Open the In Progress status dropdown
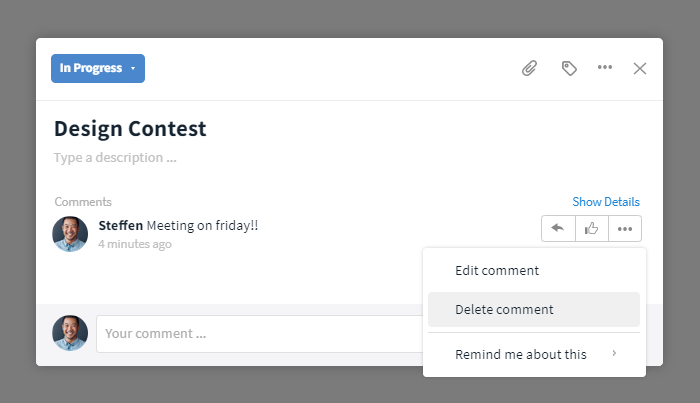The height and width of the screenshot is (403, 700). tap(98, 68)
